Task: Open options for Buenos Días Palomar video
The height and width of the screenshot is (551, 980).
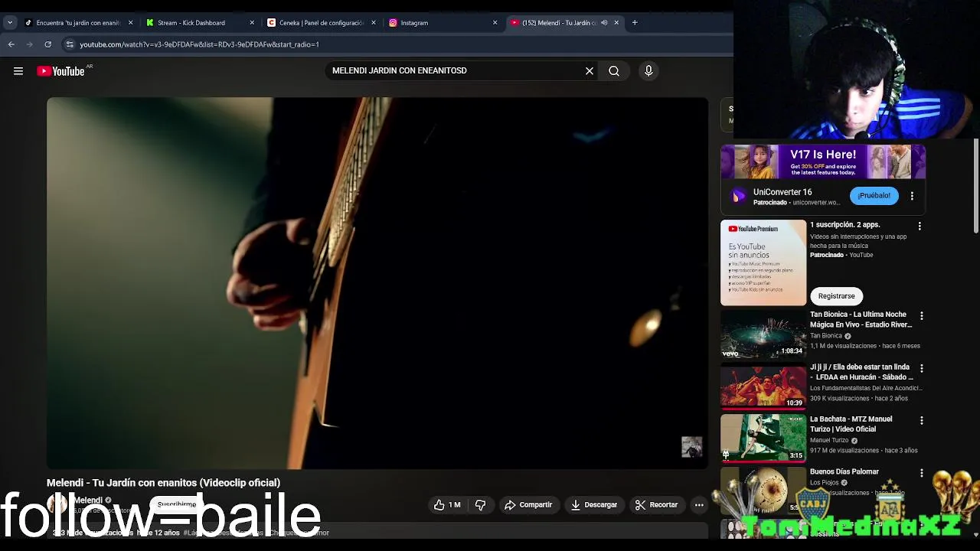Action: (921, 473)
